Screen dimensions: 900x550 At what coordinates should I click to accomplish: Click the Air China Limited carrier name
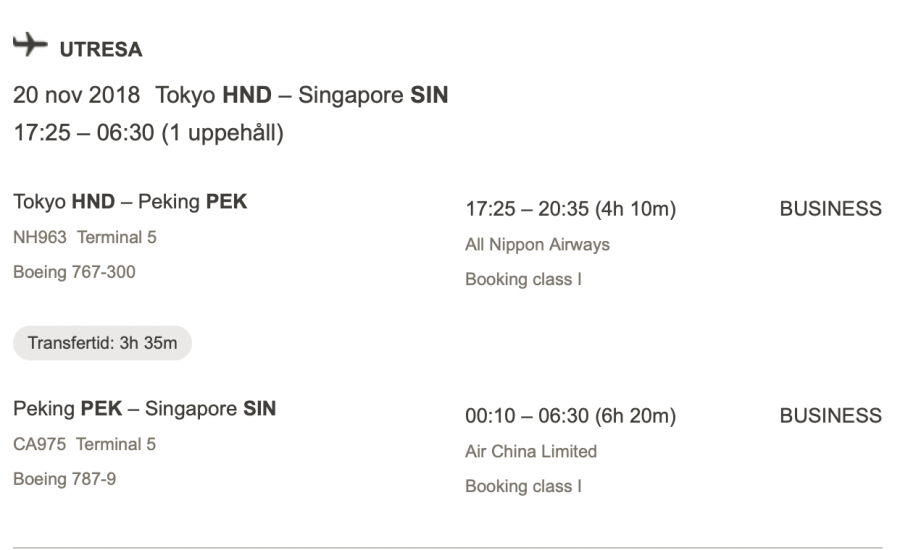click(x=531, y=451)
